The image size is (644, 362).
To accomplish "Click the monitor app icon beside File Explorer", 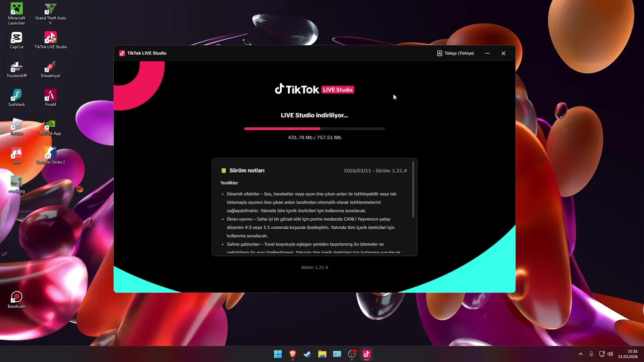I will coord(337,354).
